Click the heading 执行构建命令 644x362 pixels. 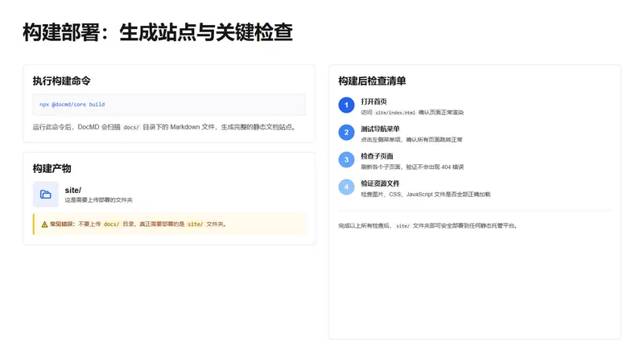62,81
